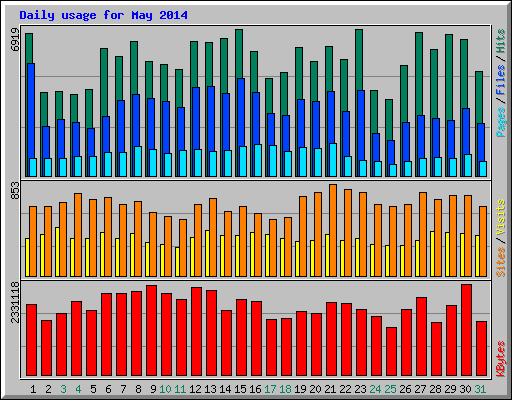Click green weekend day label 4

point(78,389)
